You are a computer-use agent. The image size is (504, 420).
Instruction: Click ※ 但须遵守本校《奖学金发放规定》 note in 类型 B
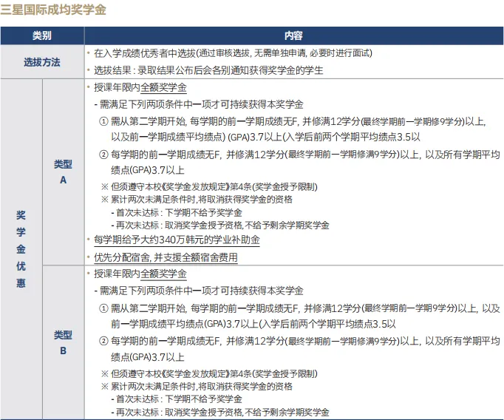(x=209, y=373)
